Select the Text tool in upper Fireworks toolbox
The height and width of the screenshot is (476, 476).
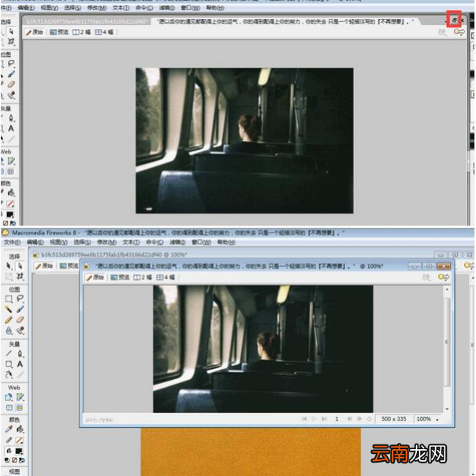click(11, 128)
